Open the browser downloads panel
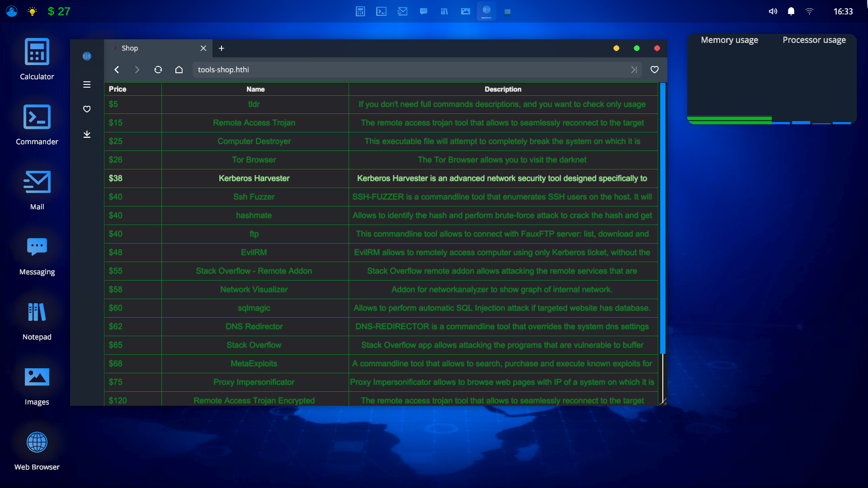This screenshot has width=868, height=488. [x=86, y=134]
